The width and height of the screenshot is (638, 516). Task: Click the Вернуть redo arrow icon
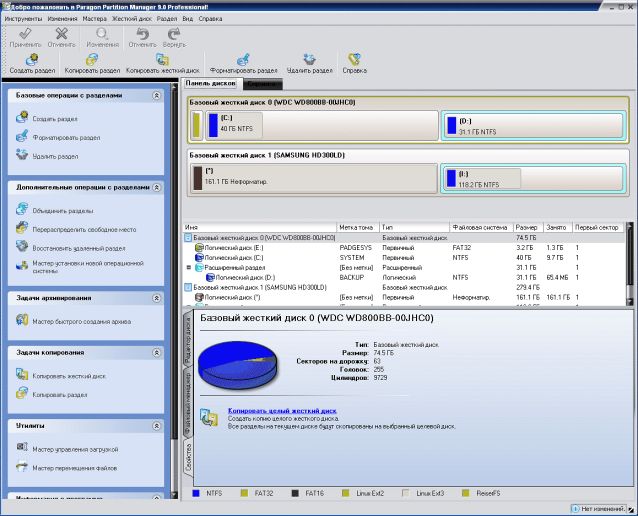click(174, 33)
